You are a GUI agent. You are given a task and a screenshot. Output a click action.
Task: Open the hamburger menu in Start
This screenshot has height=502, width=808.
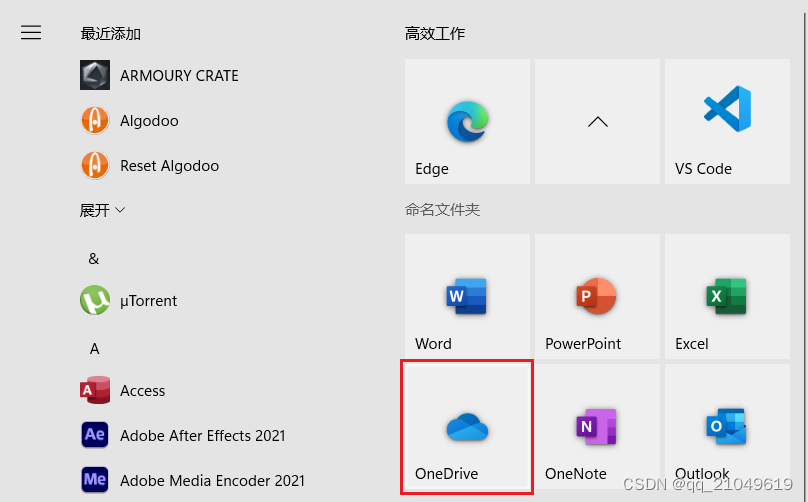tap(31, 32)
